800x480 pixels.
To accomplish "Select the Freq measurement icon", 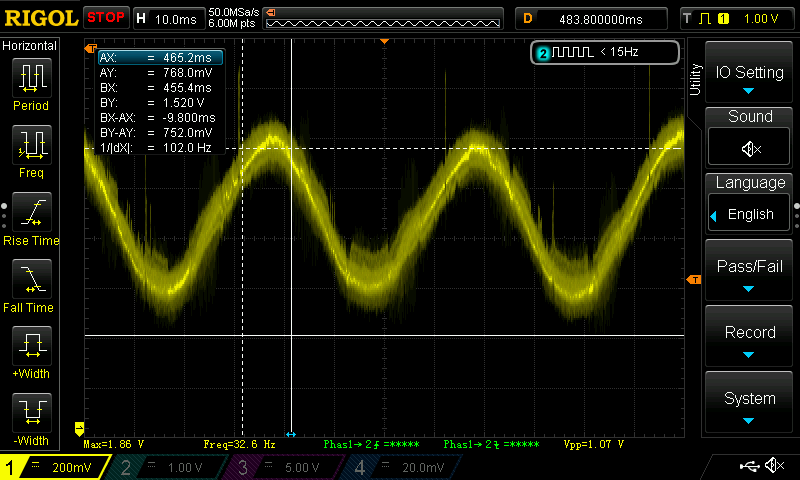I will point(32,145).
